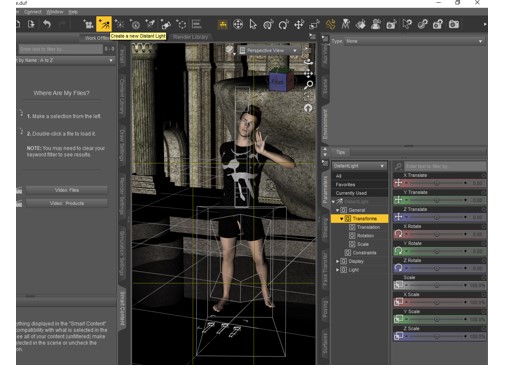This screenshot has height=375, width=511.
Task: Click the X Translate slider track
Action: (436, 183)
